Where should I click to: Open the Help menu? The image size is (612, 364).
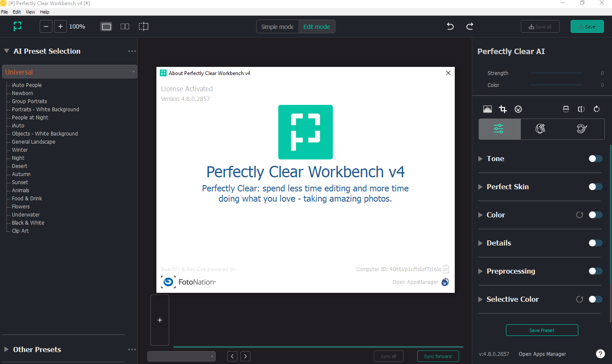click(x=45, y=12)
